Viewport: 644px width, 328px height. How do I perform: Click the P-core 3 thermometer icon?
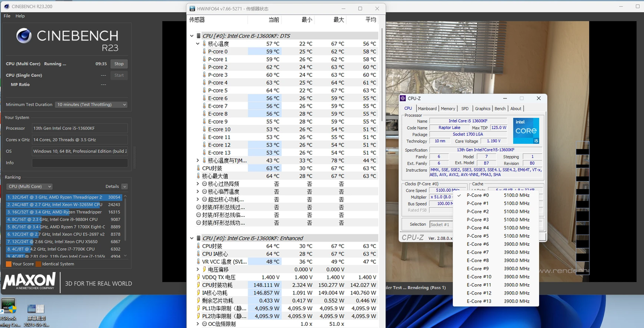(x=205, y=75)
